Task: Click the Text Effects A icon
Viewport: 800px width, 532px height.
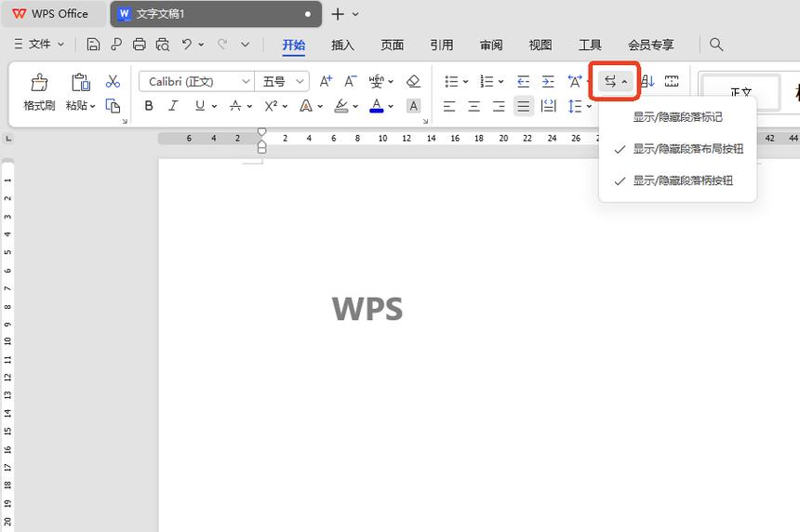Action: pos(306,106)
